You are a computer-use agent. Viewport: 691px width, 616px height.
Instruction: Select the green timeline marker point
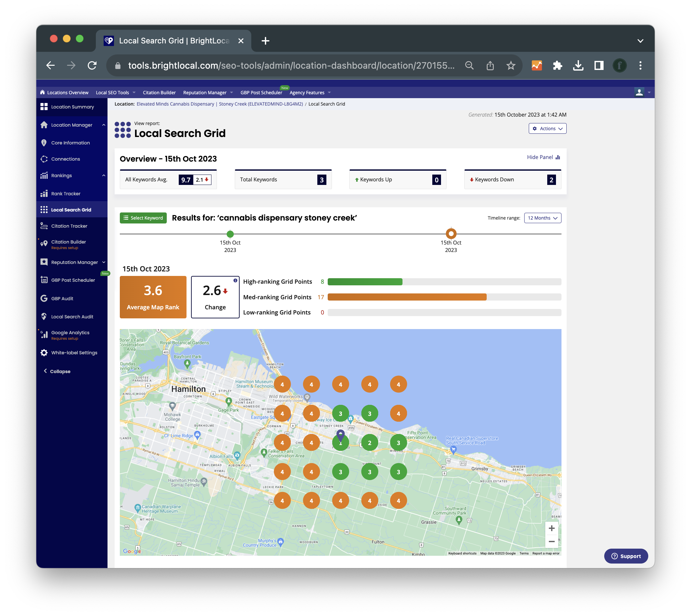(x=230, y=234)
